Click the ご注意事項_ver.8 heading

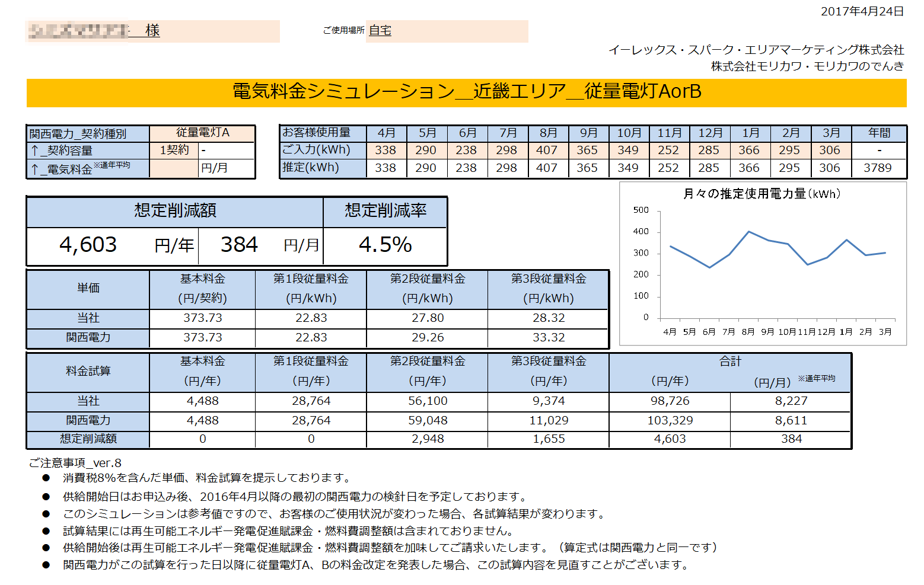[75, 463]
